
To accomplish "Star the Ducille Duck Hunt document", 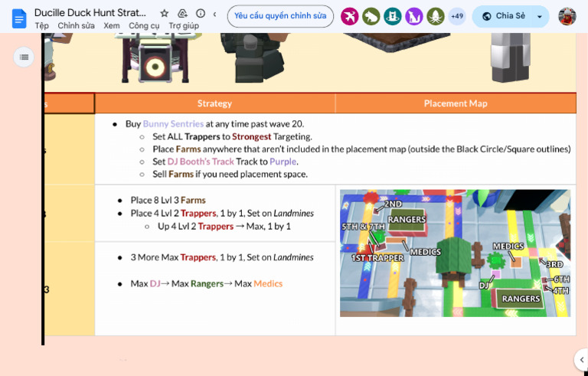I will pos(165,14).
